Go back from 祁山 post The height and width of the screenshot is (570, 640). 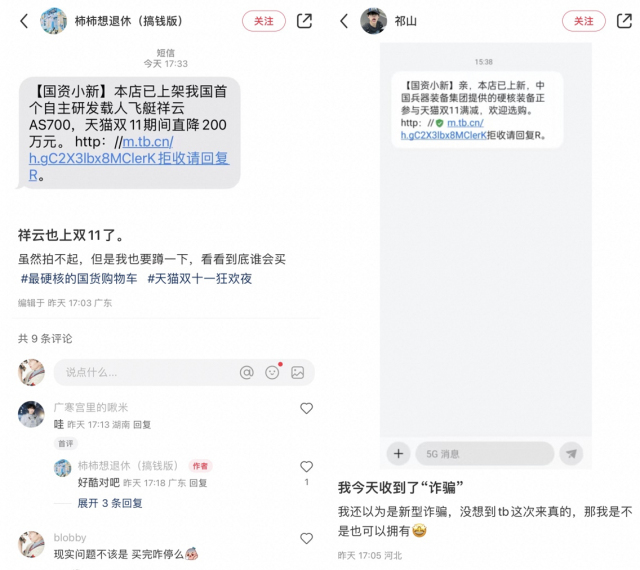344,21
